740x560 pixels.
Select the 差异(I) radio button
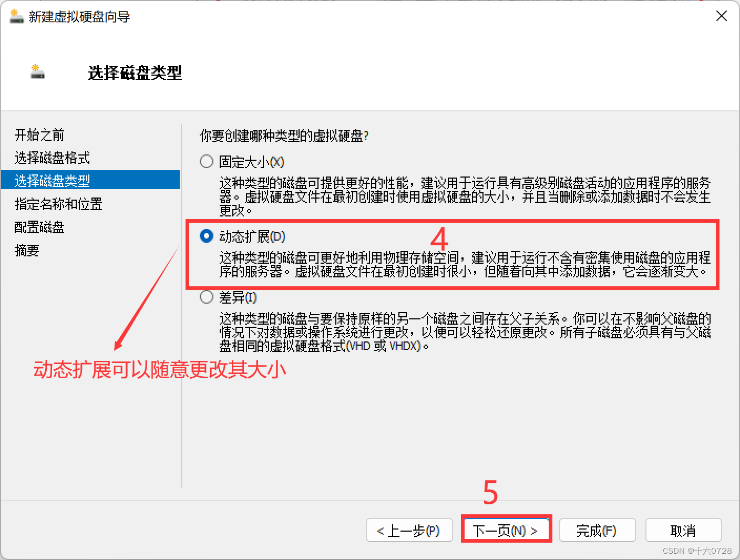[207, 297]
